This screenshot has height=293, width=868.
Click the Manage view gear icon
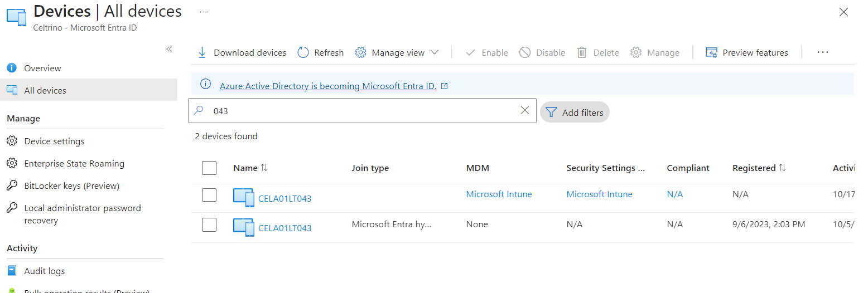tap(361, 52)
